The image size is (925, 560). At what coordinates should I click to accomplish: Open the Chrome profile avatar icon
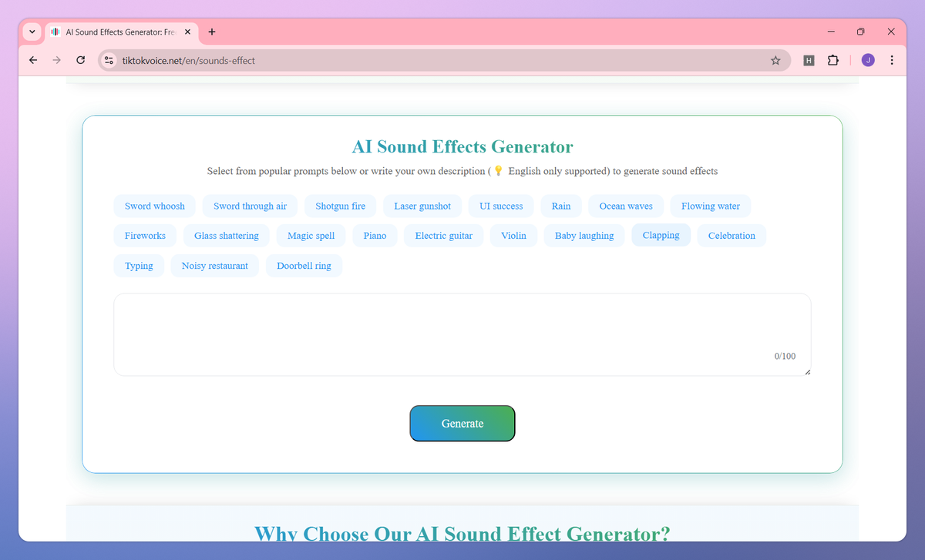point(867,59)
